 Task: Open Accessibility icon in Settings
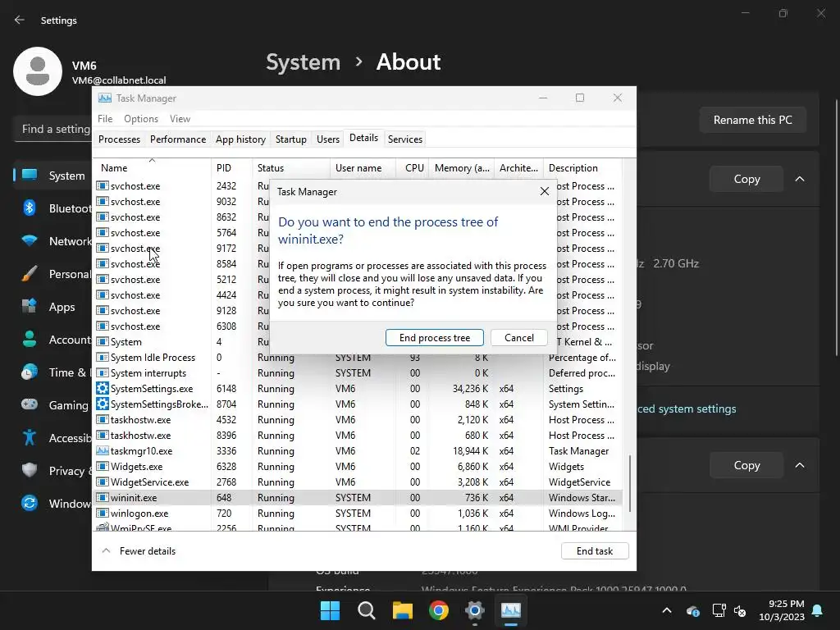[x=30, y=438]
